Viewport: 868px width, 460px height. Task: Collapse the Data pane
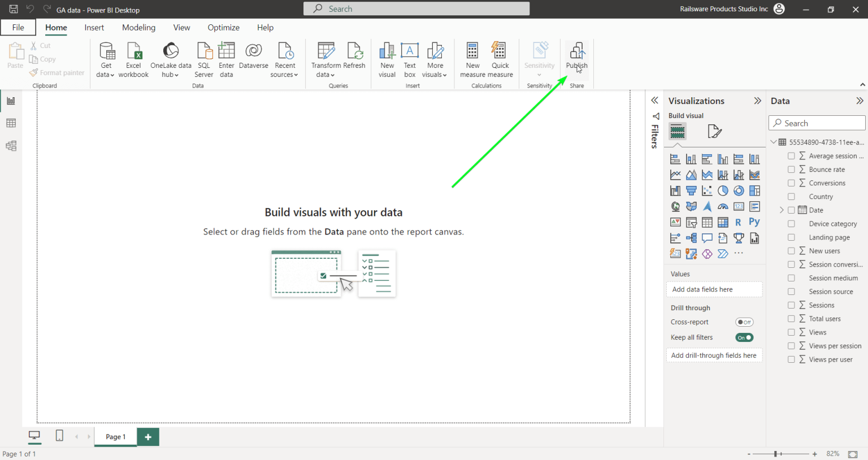[x=861, y=101]
